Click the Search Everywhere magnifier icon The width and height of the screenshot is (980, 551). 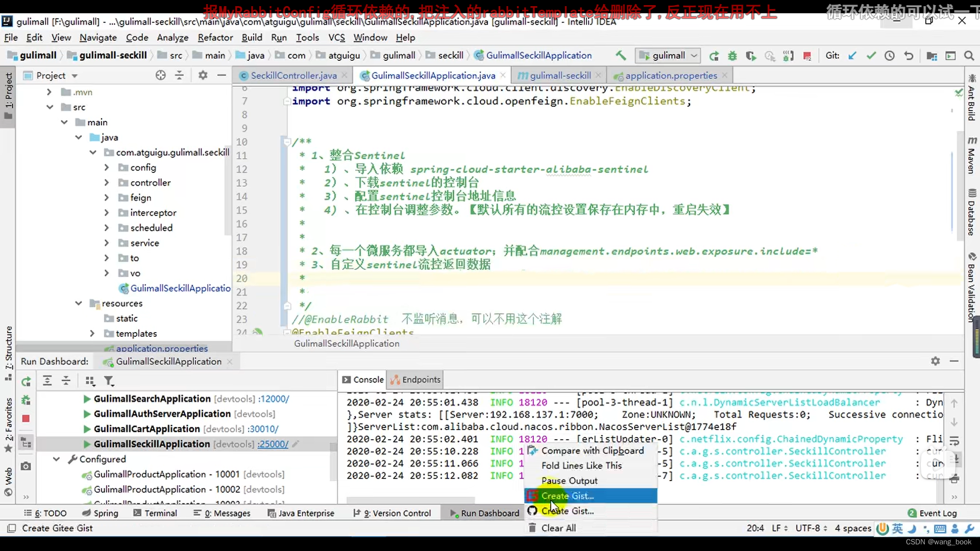click(969, 56)
